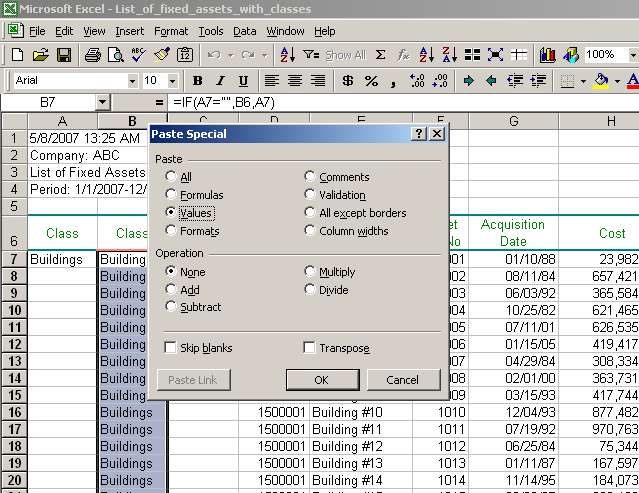Click the Open file folder icon

point(40,55)
